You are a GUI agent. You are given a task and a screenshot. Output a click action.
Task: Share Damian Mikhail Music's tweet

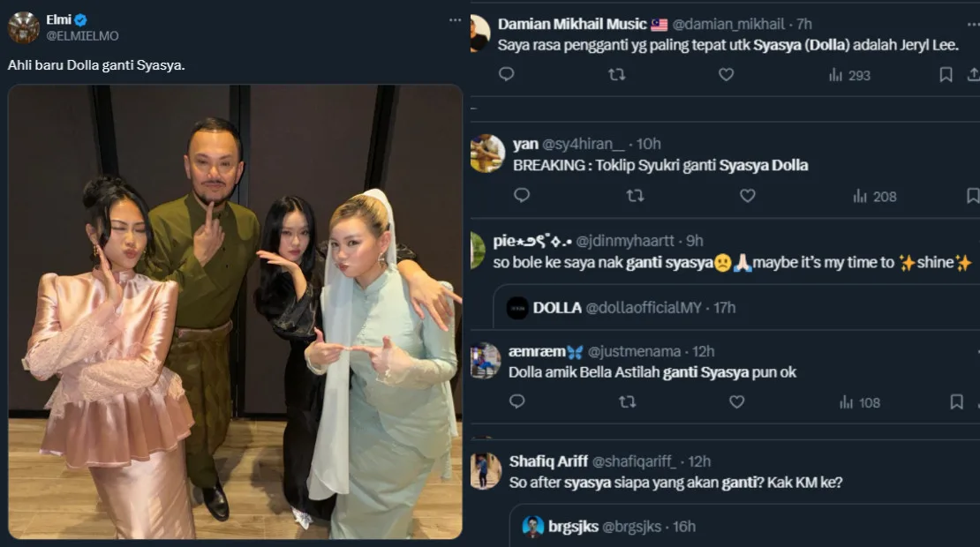point(973,75)
